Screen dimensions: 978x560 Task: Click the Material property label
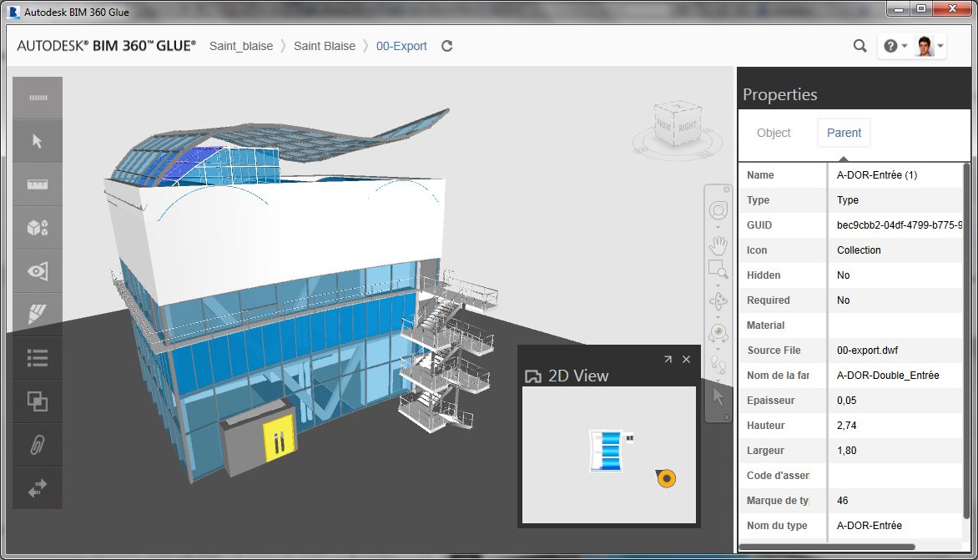pos(766,325)
